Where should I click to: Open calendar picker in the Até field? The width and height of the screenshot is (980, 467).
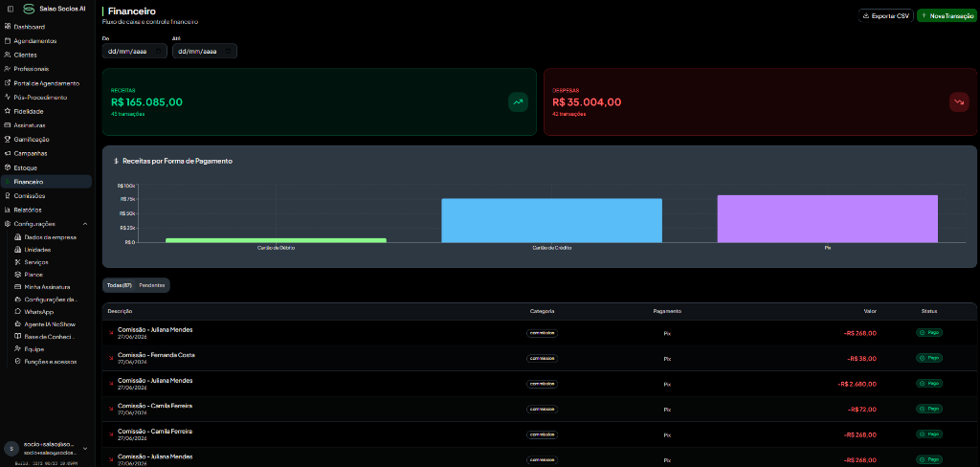(228, 52)
